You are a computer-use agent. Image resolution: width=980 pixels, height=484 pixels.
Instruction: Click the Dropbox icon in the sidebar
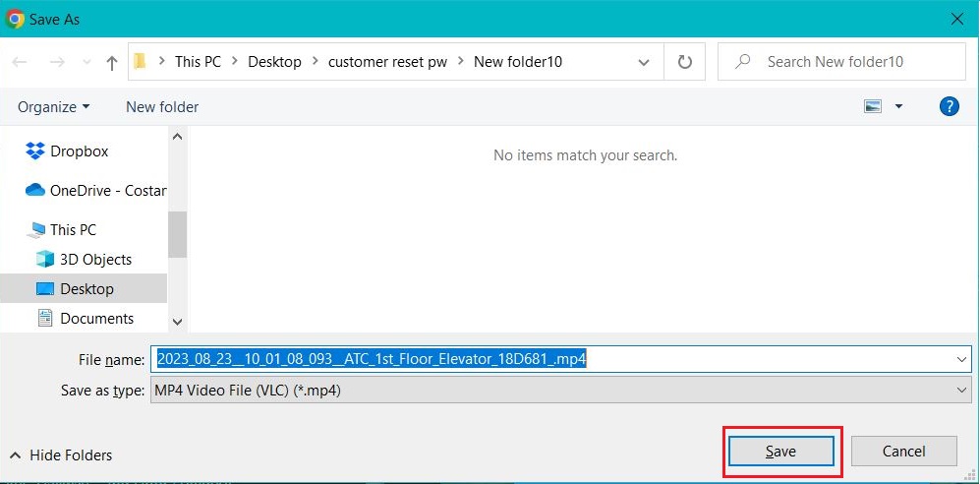point(35,151)
